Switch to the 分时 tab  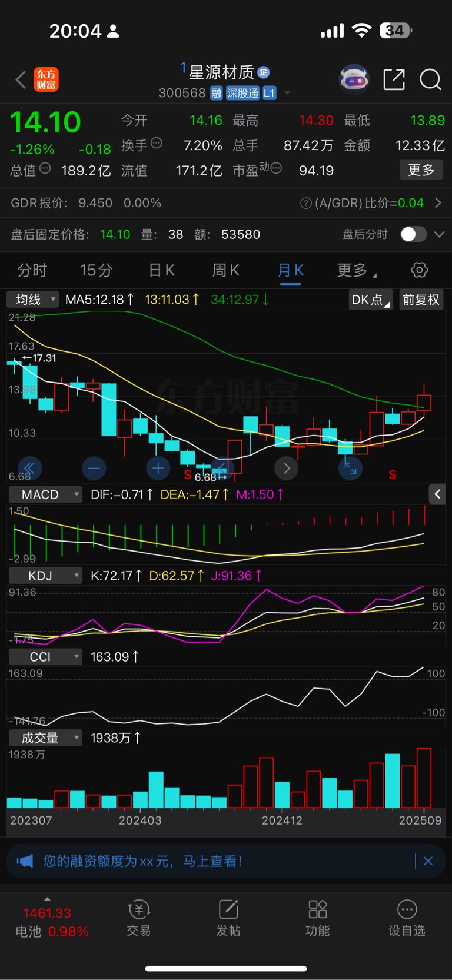pyautogui.click(x=32, y=270)
